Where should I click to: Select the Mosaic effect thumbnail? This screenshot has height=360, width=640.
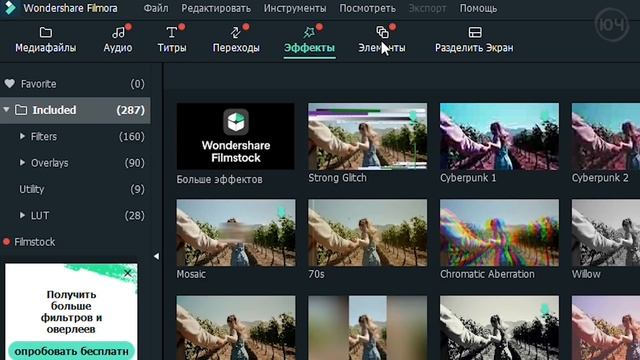[236, 233]
